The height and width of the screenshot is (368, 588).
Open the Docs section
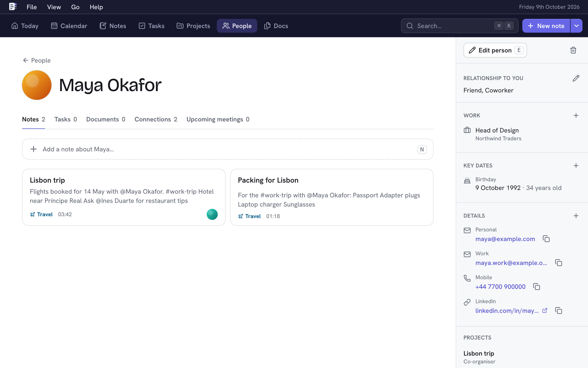pyautogui.click(x=276, y=26)
